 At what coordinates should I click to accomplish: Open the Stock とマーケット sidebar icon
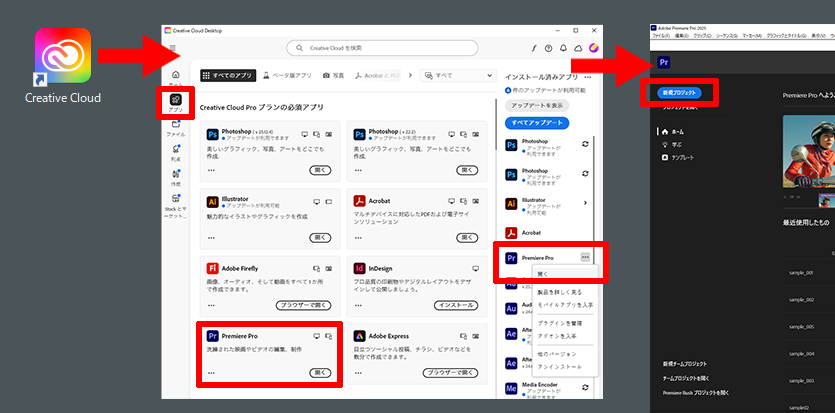pos(176,199)
